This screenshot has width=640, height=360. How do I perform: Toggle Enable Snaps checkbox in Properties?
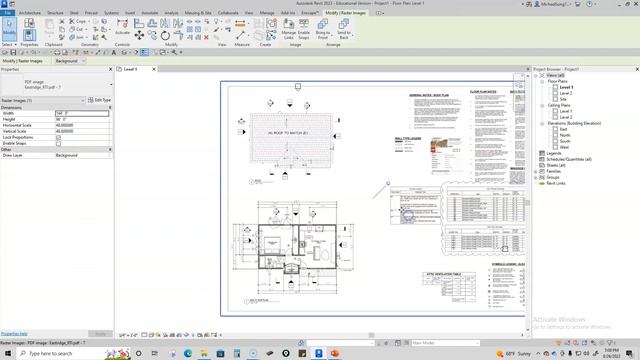pos(58,144)
